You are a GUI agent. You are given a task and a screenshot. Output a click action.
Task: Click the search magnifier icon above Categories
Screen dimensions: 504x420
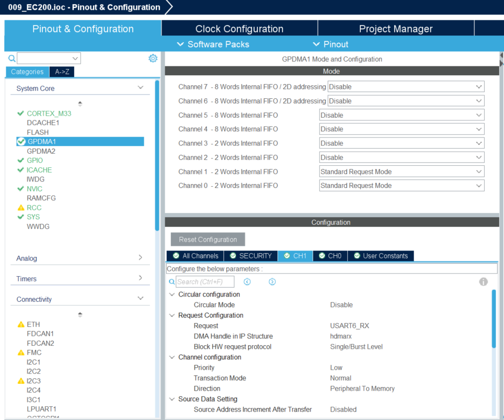(10, 59)
